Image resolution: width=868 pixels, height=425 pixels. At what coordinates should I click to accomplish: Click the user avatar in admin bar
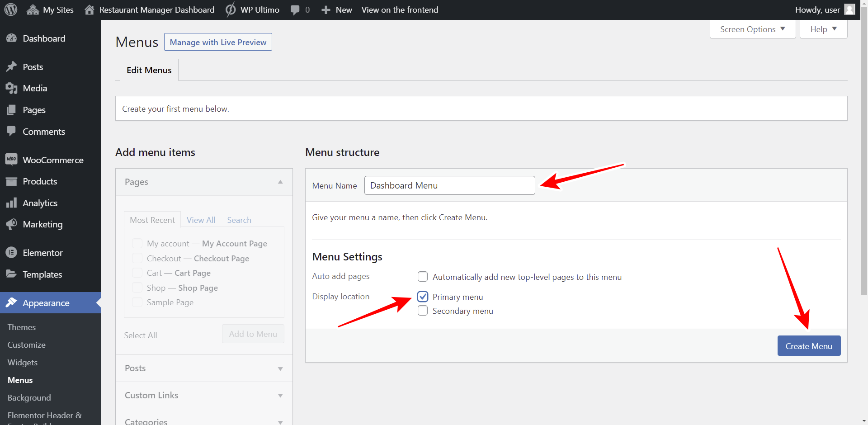tap(849, 9)
